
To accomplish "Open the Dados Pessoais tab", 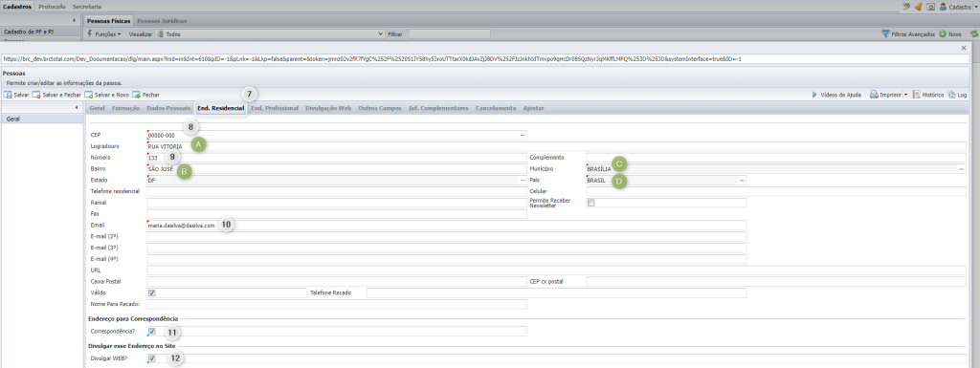I will click(x=168, y=108).
